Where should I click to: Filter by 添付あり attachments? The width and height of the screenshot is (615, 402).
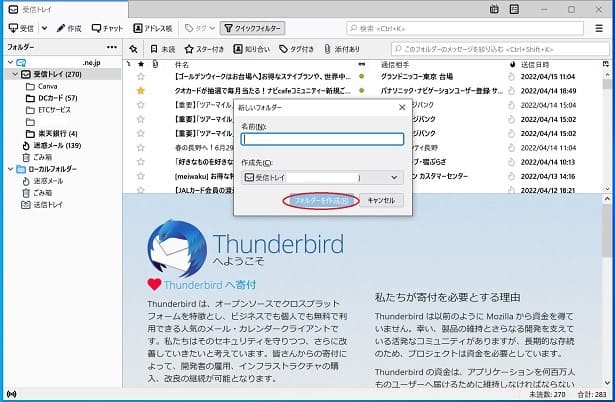point(342,49)
